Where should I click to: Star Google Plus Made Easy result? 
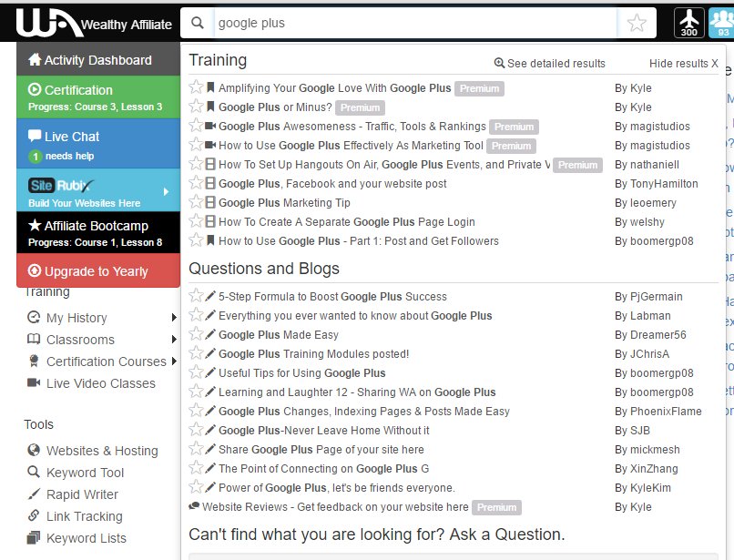click(x=196, y=334)
